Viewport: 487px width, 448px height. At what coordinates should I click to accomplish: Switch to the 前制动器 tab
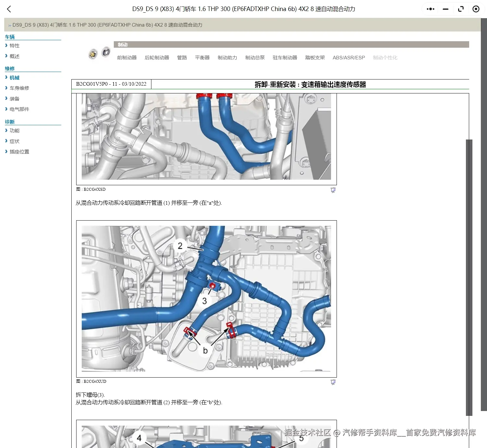(x=126, y=57)
